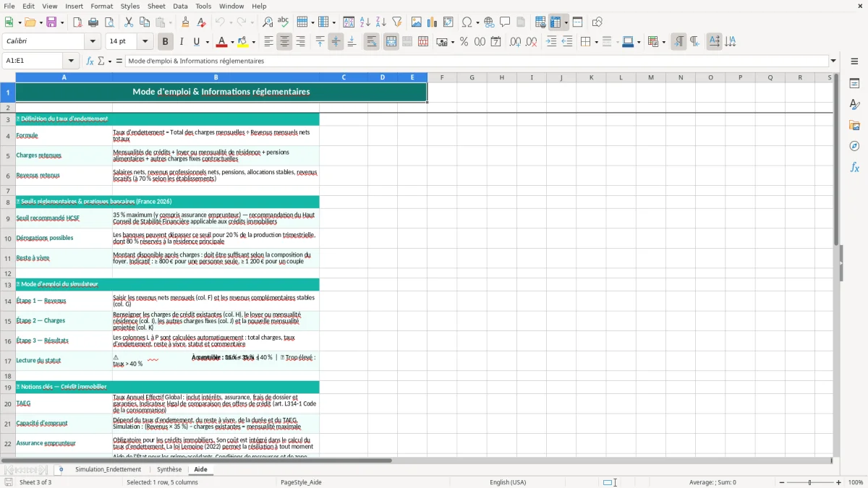Apply the yellow background color

pyautogui.click(x=244, y=42)
